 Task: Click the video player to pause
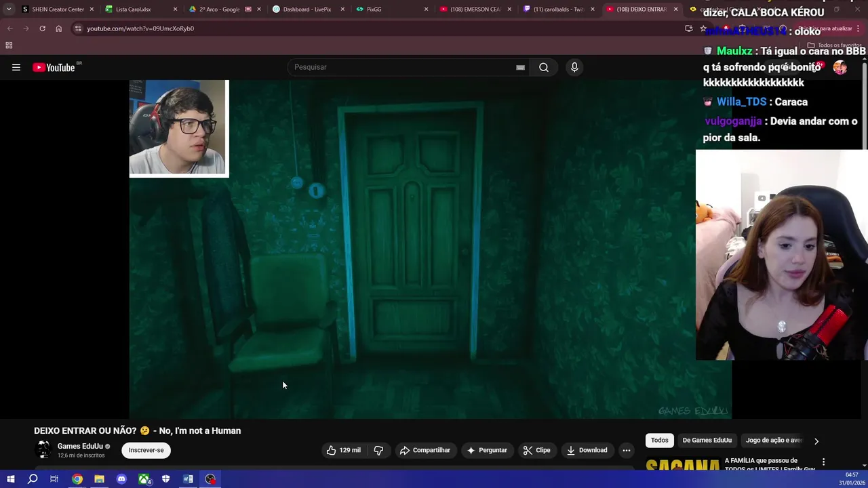[430, 249]
